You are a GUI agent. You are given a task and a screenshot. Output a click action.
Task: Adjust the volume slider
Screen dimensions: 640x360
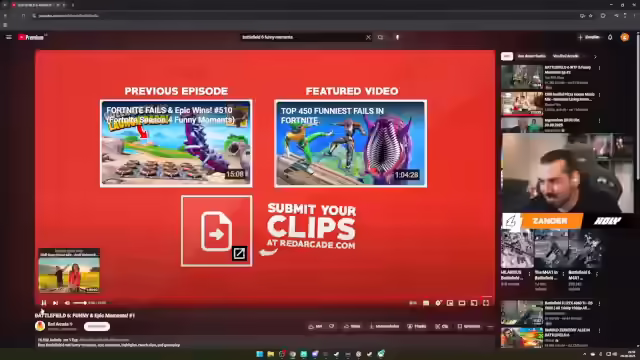pyautogui.click(x=79, y=303)
